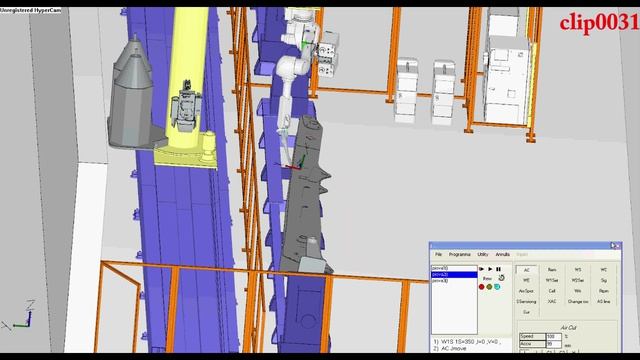640x360 pixels.
Task: Click the Change tool command button
Action: pos(578,302)
